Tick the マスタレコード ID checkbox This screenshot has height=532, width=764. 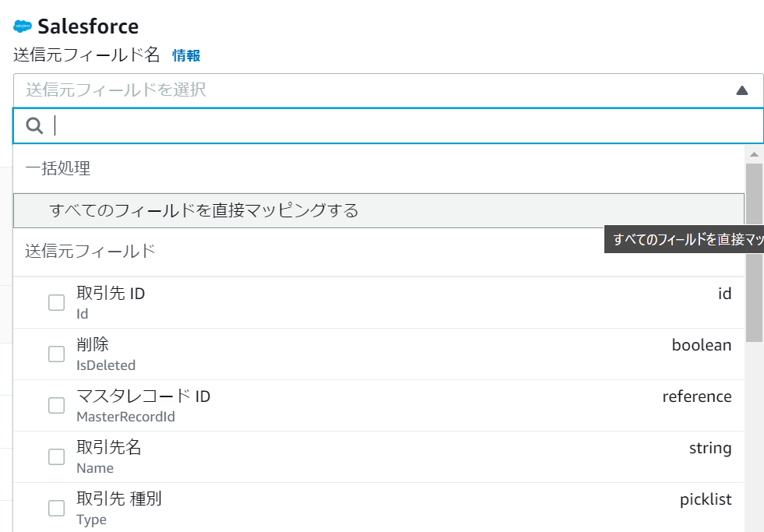tap(57, 405)
